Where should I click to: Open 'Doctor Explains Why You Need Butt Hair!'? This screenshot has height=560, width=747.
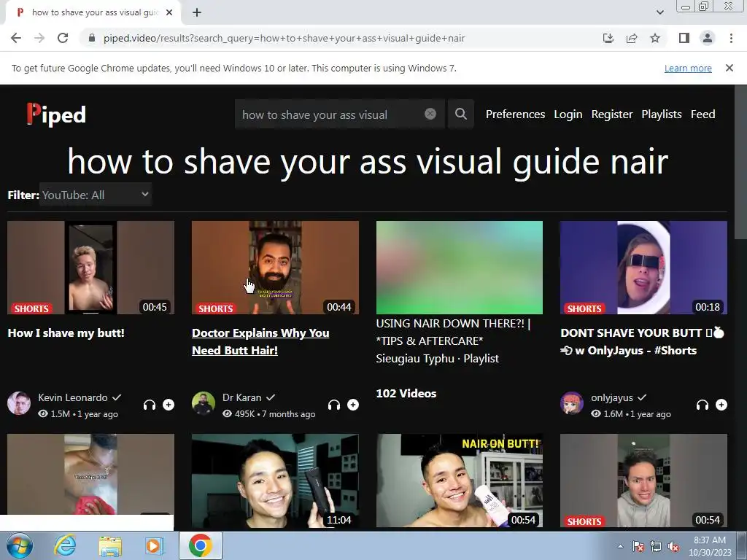pos(260,341)
